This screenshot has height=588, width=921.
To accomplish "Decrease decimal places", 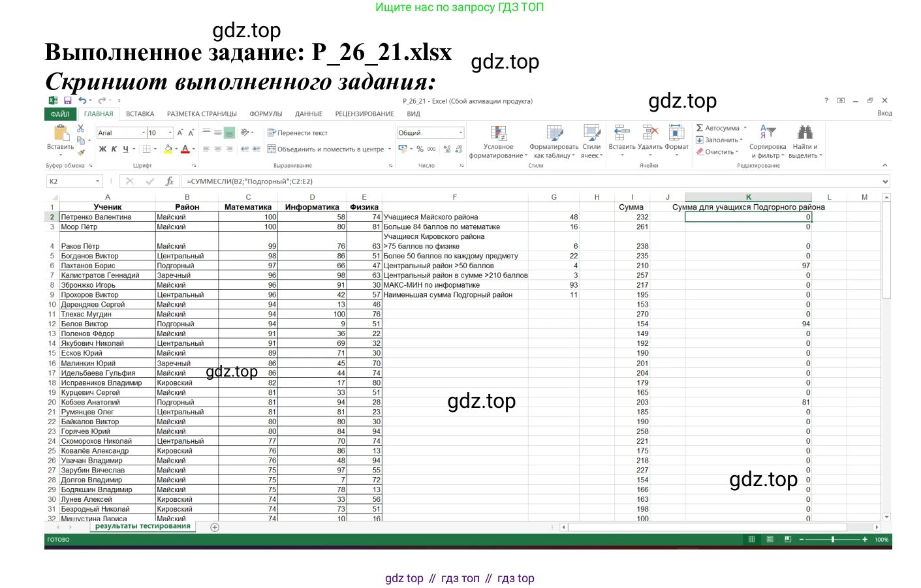I will [x=459, y=149].
